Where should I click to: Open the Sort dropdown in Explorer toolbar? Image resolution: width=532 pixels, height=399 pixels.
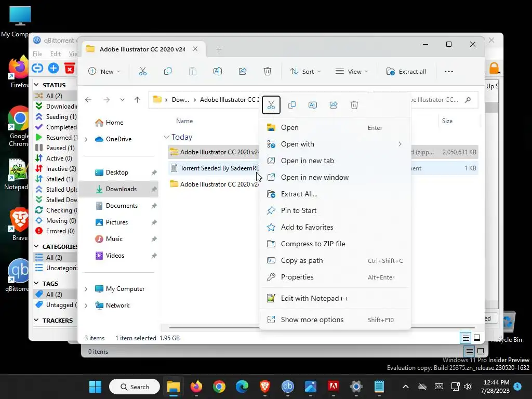[x=305, y=72]
